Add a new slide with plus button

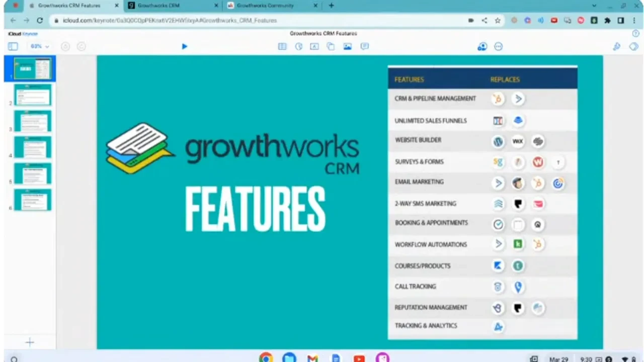(30, 342)
